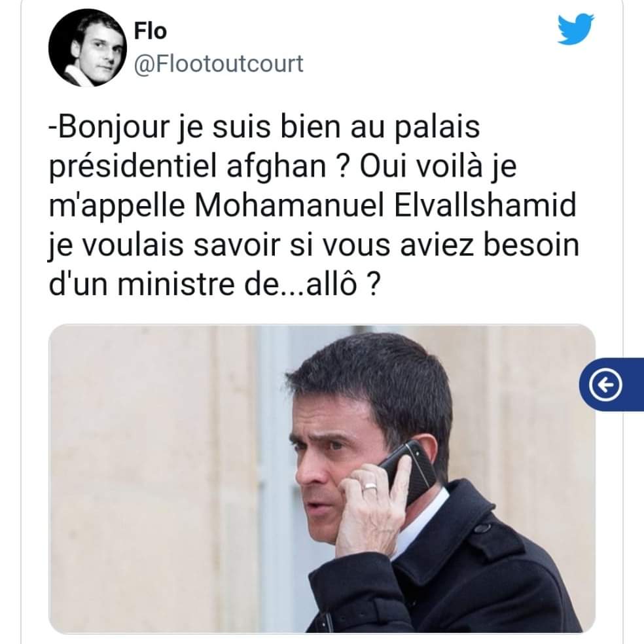Image resolution: width=644 pixels, height=644 pixels.
Task: Click the beige wall on the photo's left
Action: pyautogui.click(x=156, y=478)
